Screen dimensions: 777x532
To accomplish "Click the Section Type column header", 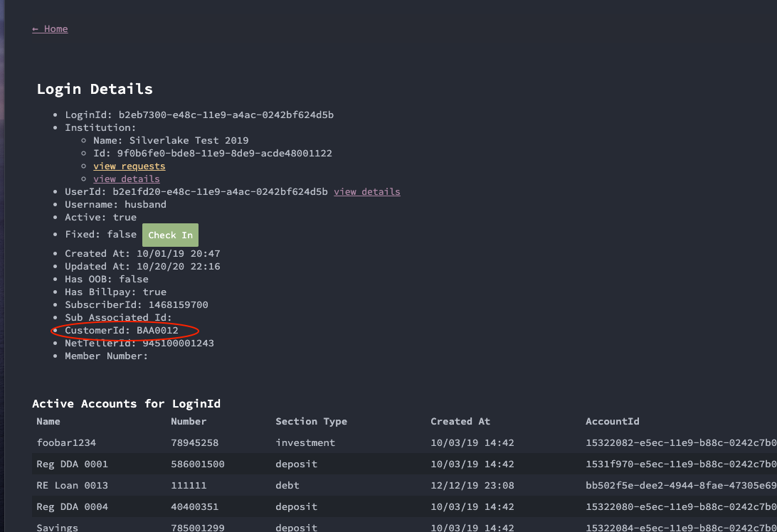I will point(311,422).
